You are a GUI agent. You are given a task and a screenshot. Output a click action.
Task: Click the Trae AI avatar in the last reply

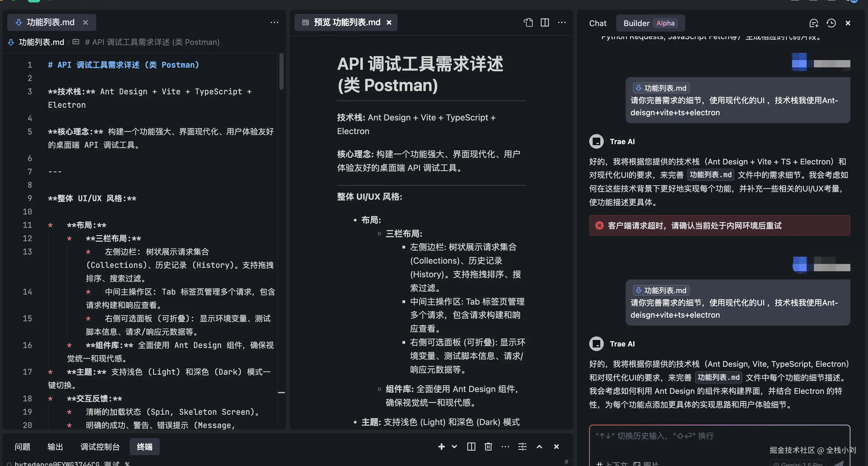click(x=596, y=344)
